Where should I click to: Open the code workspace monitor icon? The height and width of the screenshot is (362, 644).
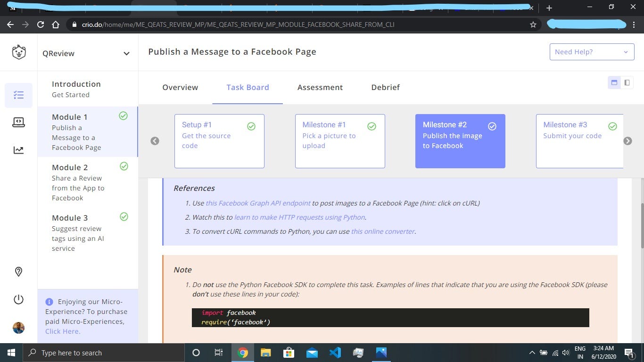tap(19, 122)
